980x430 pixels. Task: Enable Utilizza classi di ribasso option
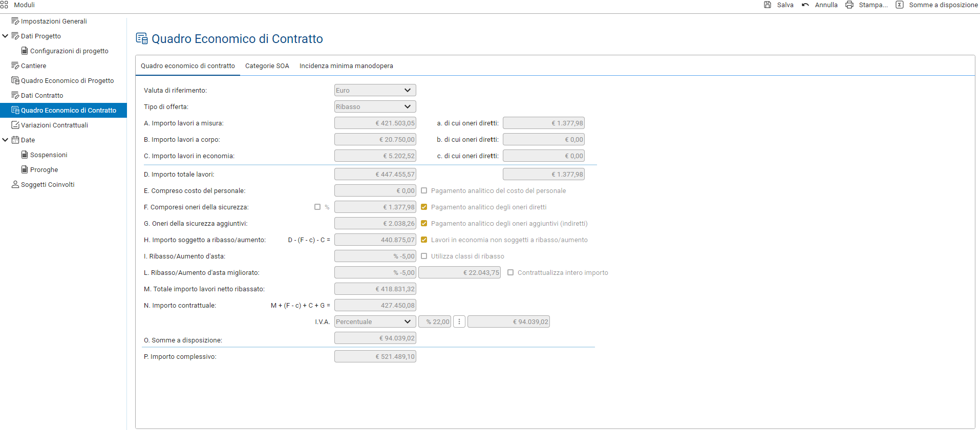pos(424,256)
